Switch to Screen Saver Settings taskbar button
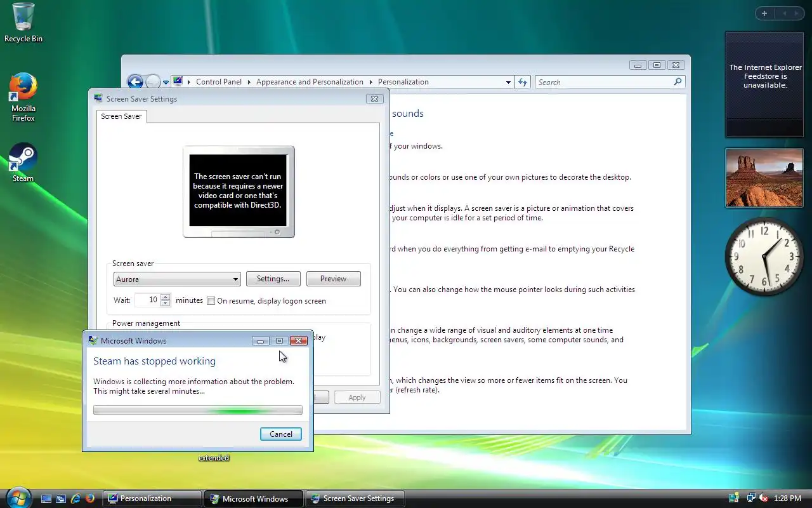The width and height of the screenshot is (812, 508). pyautogui.click(x=355, y=498)
